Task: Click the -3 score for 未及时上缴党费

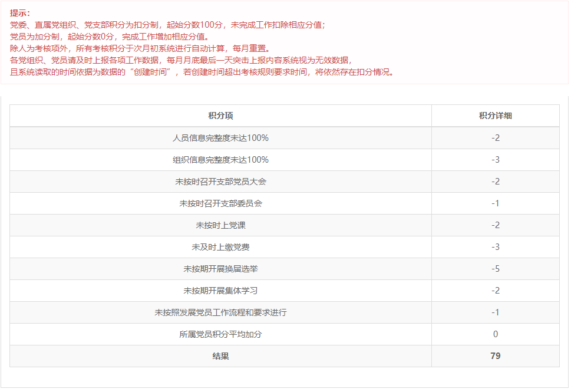Action: [x=495, y=247]
